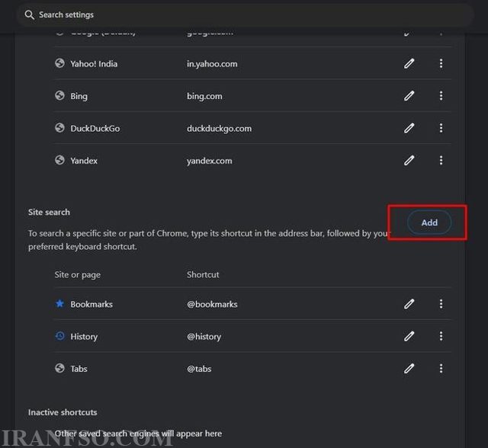Open more actions for Bookmarks
This screenshot has width=488, height=448.
(441, 304)
